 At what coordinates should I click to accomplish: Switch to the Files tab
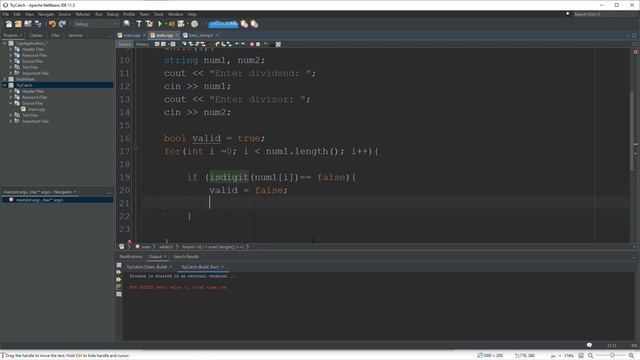click(x=55, y=36)
